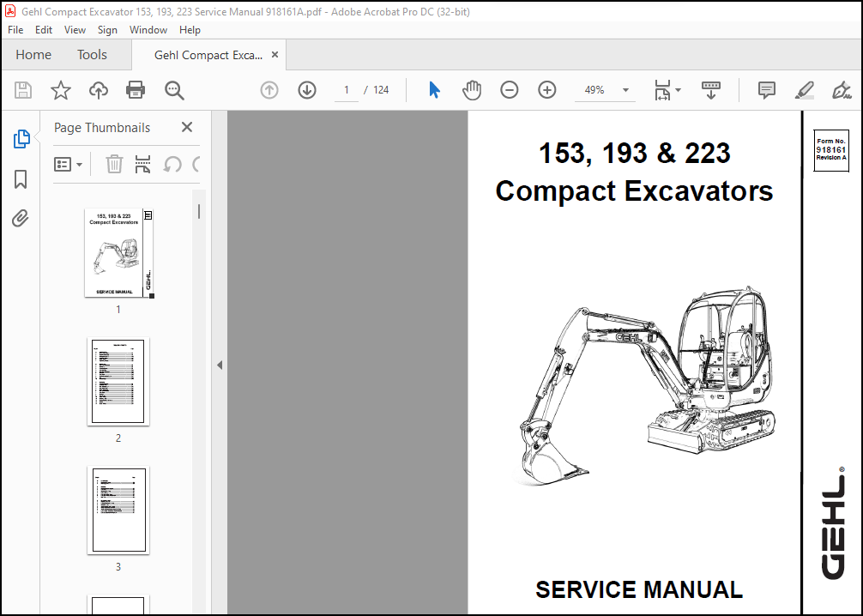The image size is (863, 616).
Task: Expand fit page options arrow
Action: click(x=678, y=90)
